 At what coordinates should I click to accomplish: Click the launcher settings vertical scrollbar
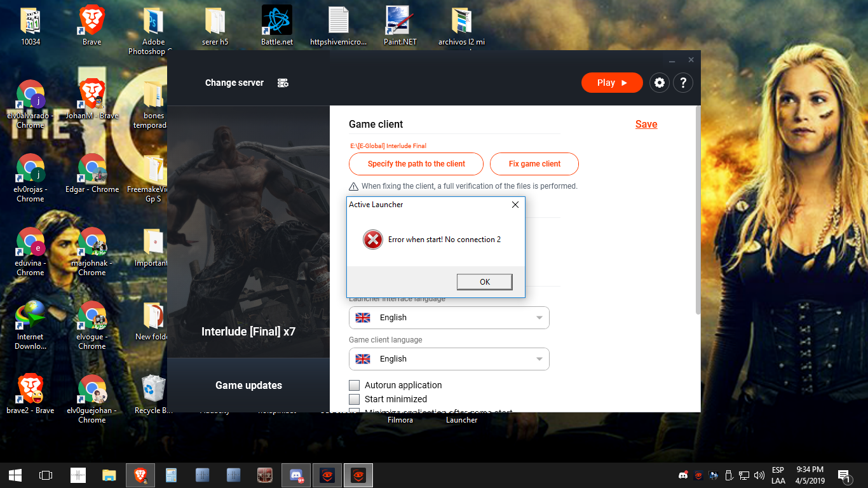pos(698,210)
